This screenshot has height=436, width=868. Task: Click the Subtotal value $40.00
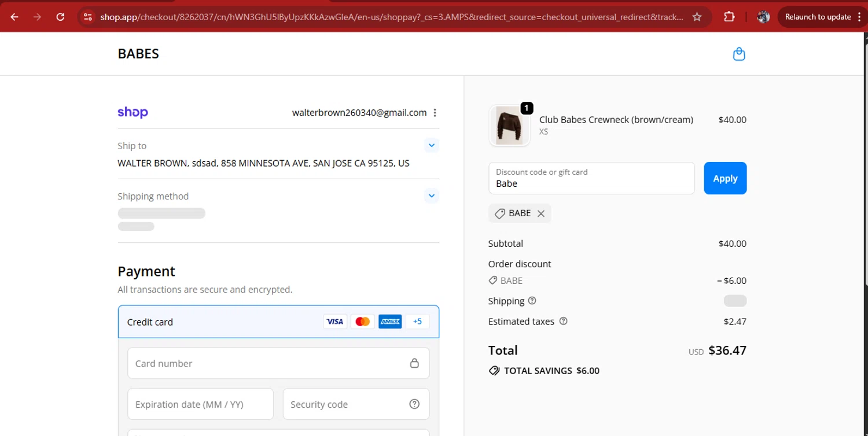click(x=733, y=243)
